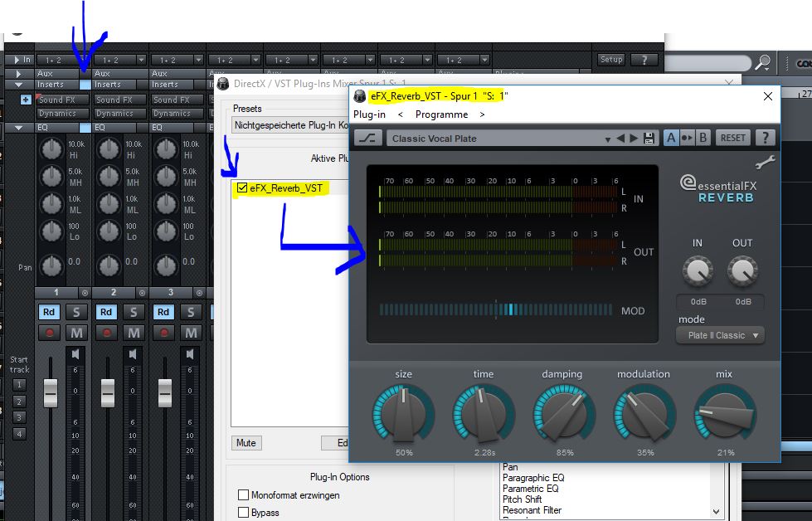The image size is (812, 521).
Task: Click the search magnifier icon at top right
Action: [762, 63]
